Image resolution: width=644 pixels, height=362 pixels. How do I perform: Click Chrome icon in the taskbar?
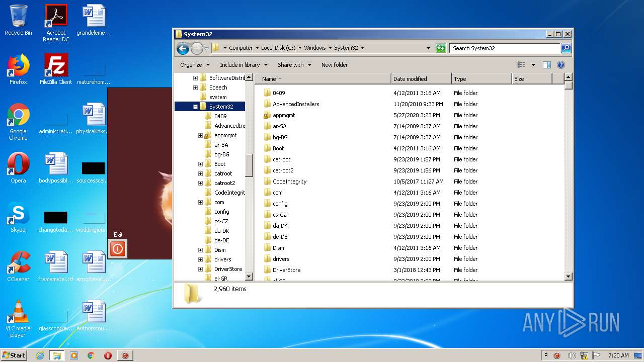click(x=91, y=355)
